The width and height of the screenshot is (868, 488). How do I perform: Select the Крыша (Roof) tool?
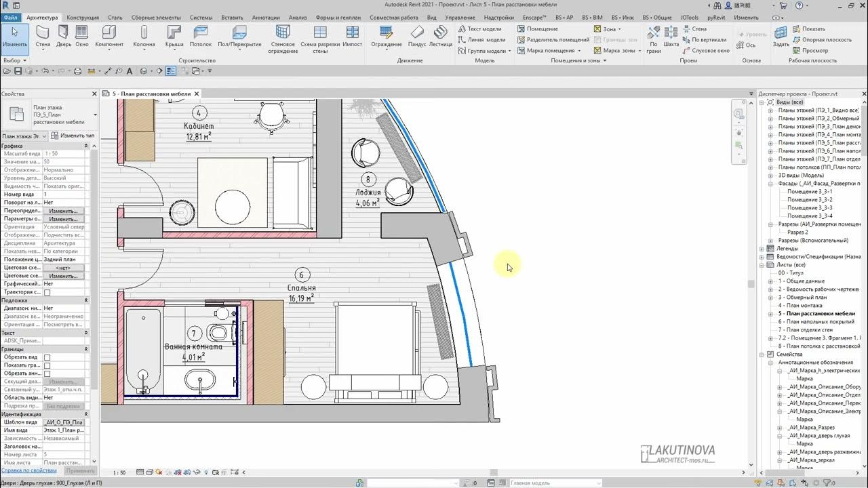tap(174, 37)
